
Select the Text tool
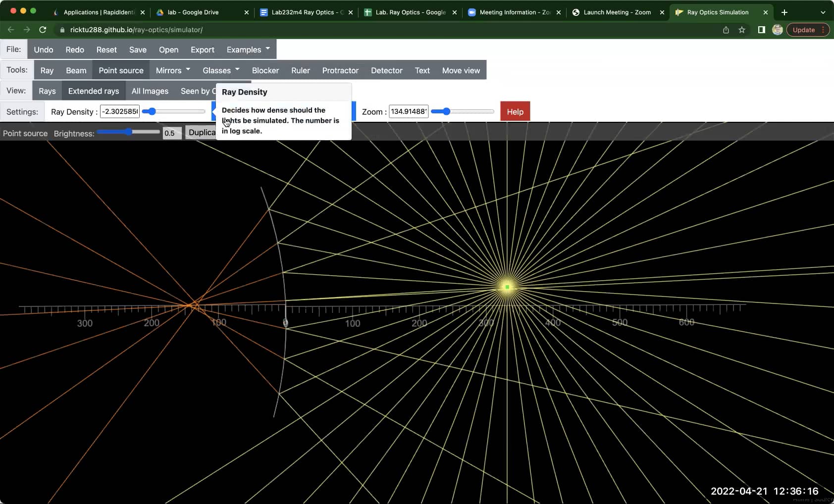click(422, 70)
